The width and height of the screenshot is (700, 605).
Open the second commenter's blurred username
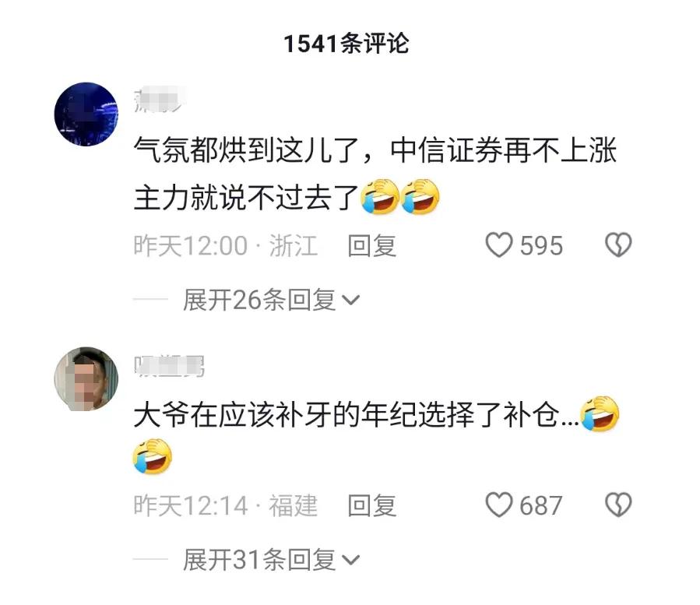click(169, 367)
